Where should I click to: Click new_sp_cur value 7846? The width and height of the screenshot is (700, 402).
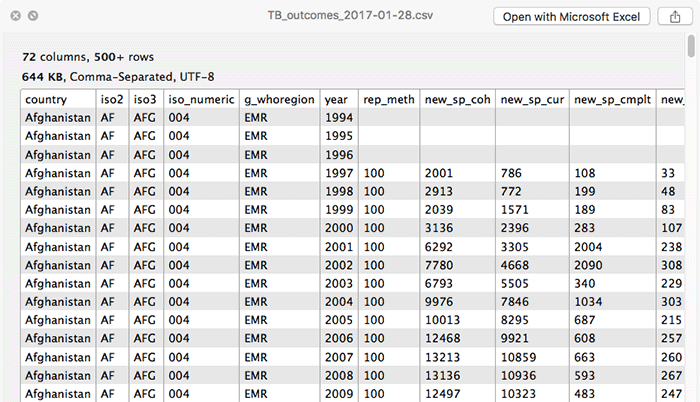[515, 302]
